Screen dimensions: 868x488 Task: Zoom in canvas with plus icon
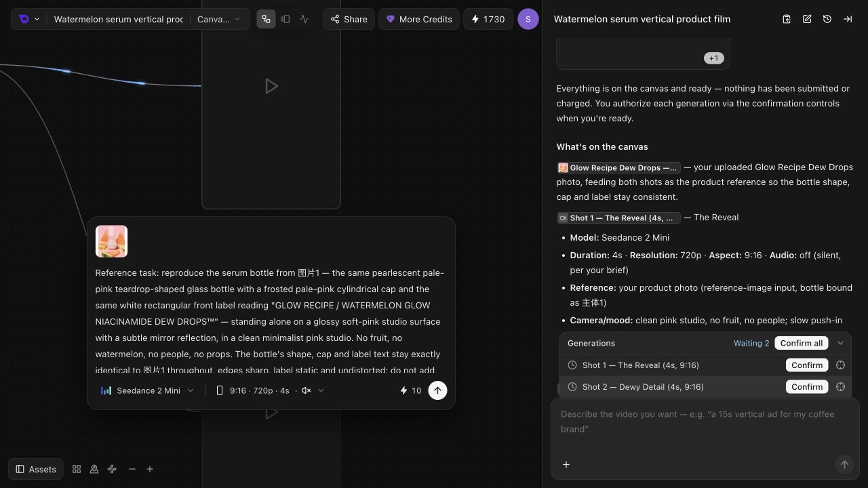(x=150, y=469)
